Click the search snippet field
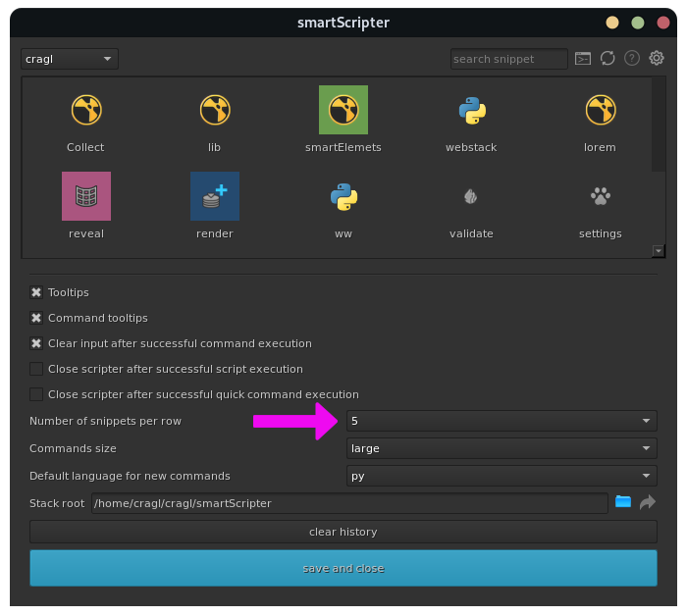Image resolution: width=687 pixels, height=616 pixels. (x=508, y=59)
